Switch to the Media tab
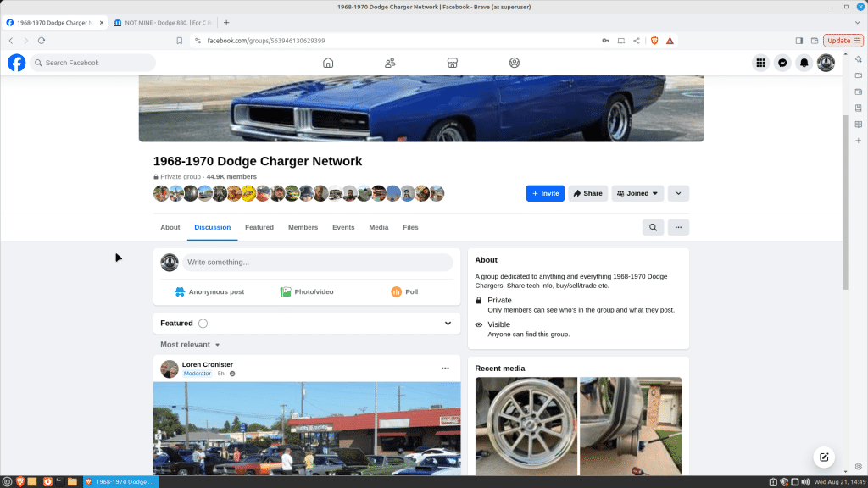 click(378, 227)
